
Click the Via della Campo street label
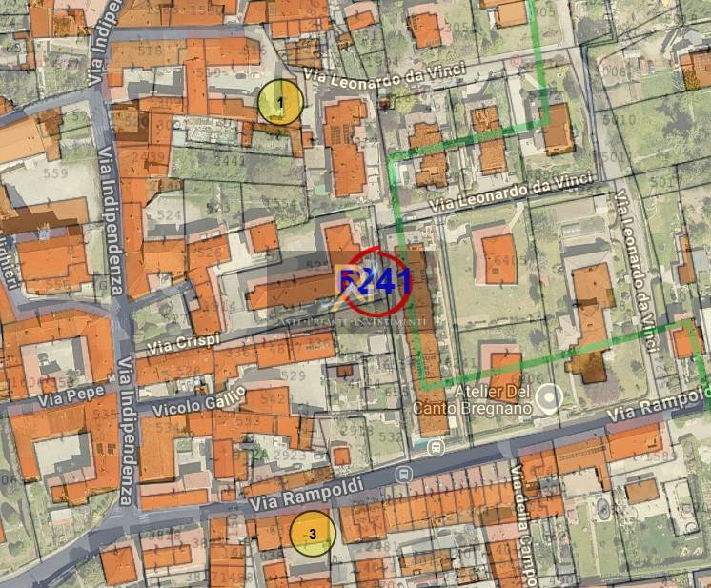click(524, 526)
